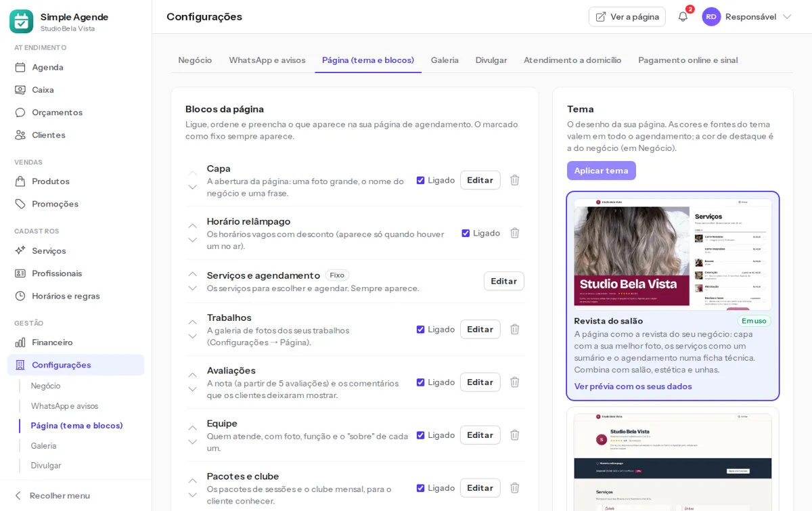This screenshot has height=511, width=812.
Task: Click the trash icon for Trabalhos
Action: pyautogui.click(x=514, y=329)
